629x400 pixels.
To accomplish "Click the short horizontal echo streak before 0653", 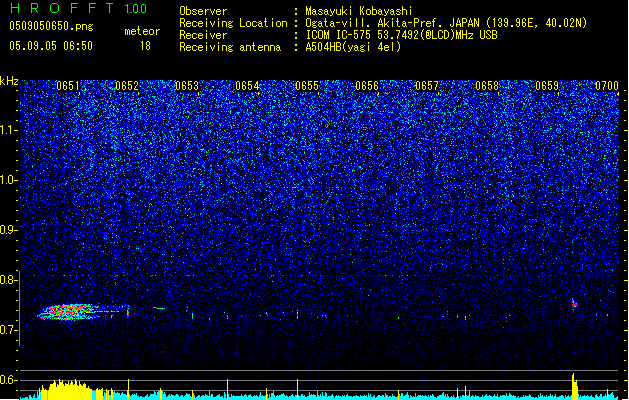I will pyautogui.click(x=159, y=308).
